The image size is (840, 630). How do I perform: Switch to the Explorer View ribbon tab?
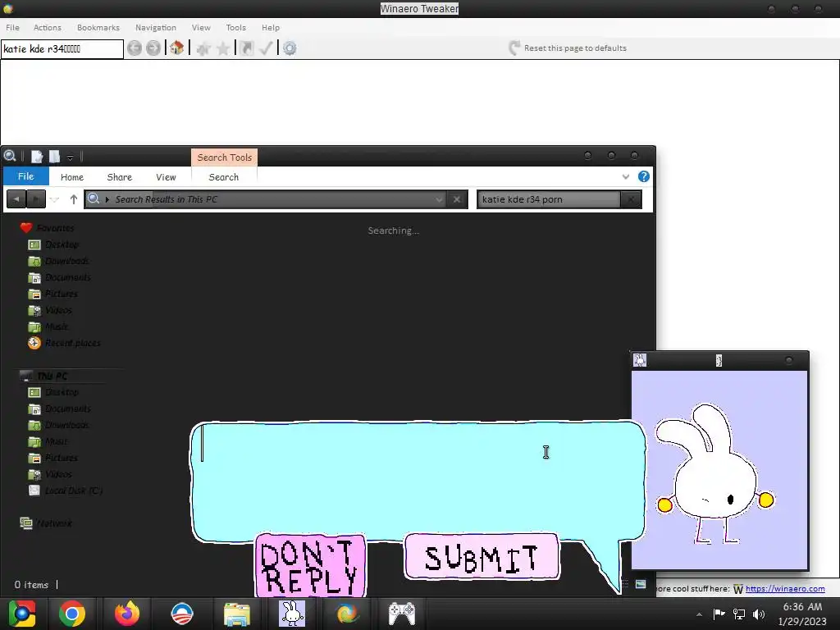click(166, 177)
